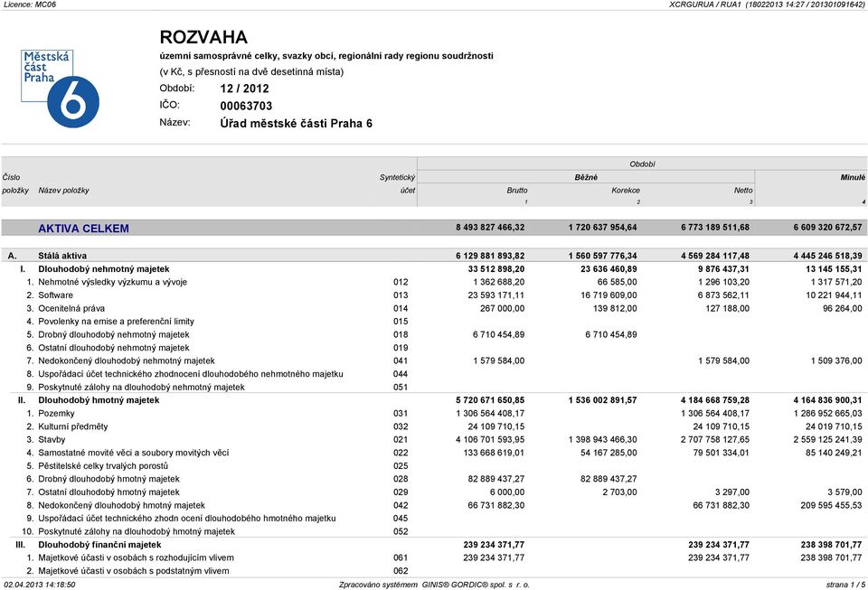Click Stavby korekce value 1 398 943 466,30
Screen dimensions: 868x590
(x=603, y=440)
